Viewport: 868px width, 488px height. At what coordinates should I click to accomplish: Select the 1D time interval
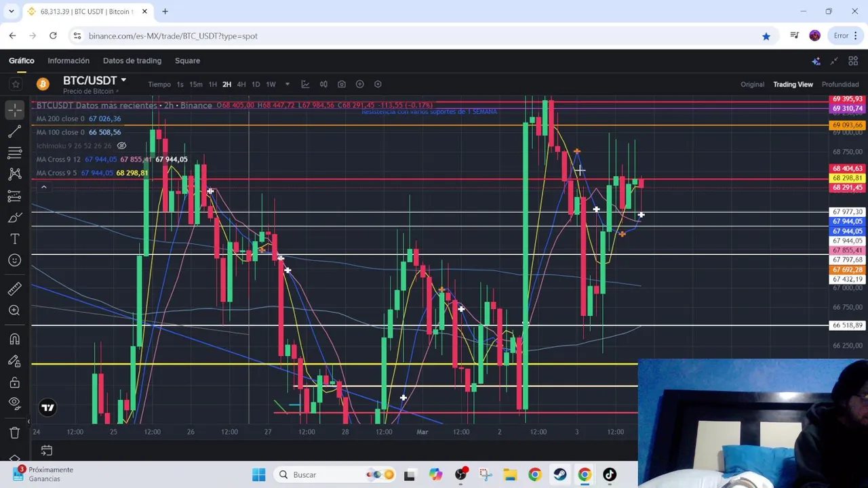(256, 84)
